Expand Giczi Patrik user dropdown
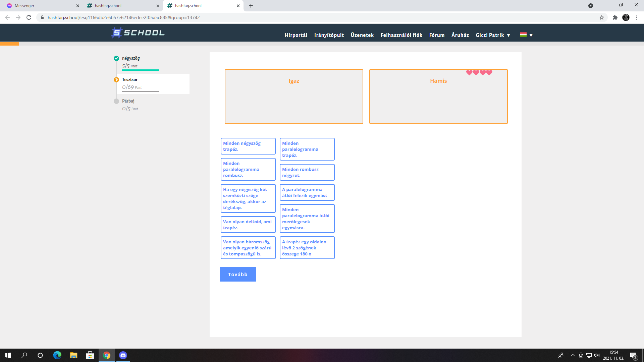The width and height of the screenshot is (644, 362). coord(493,35)
